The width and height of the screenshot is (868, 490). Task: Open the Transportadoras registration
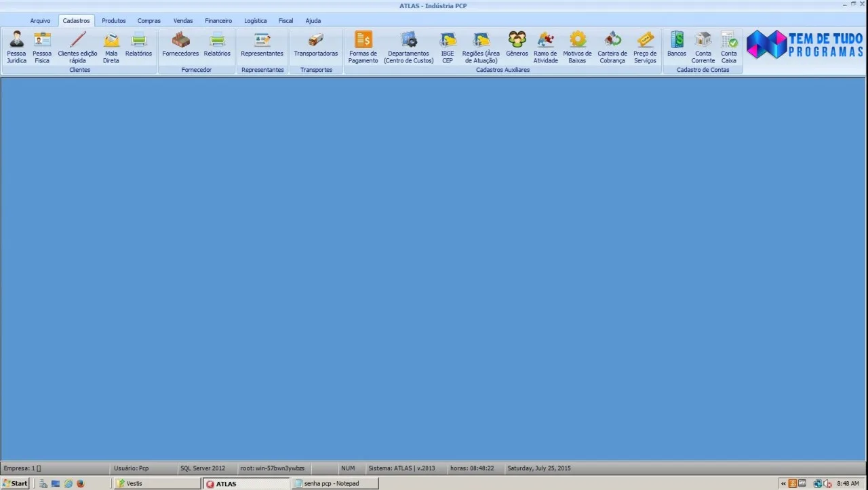[x=315, y=44]
